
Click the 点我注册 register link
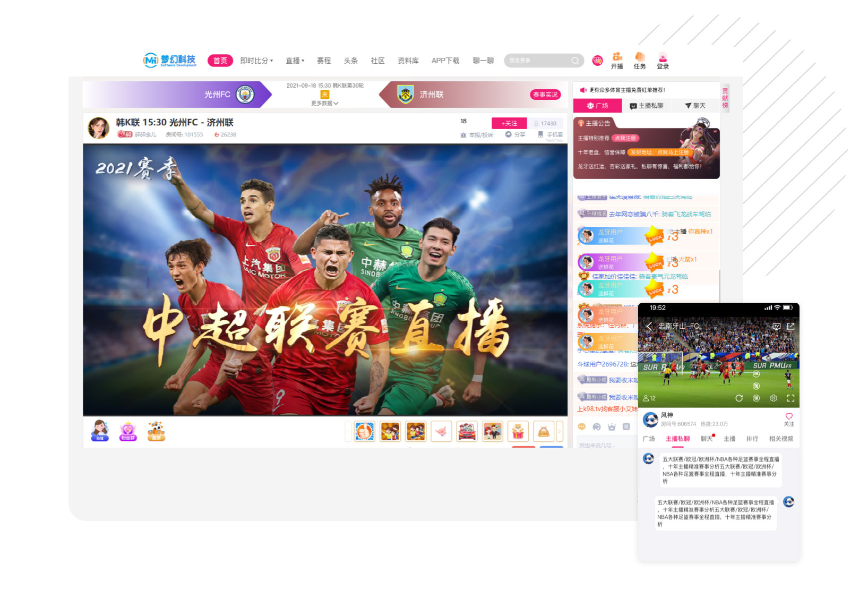click(x=625, y=138)
